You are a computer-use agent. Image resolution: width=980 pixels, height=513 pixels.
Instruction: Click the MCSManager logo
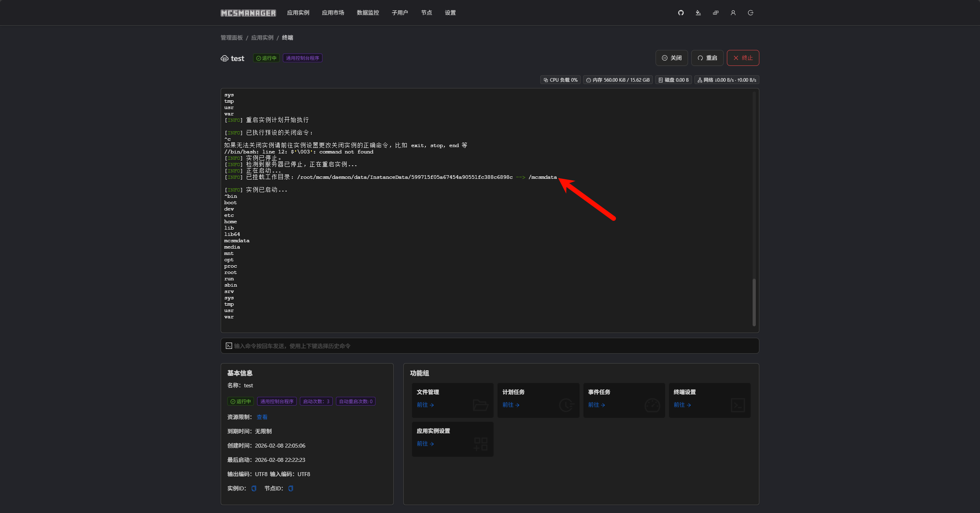coord(248,13)
